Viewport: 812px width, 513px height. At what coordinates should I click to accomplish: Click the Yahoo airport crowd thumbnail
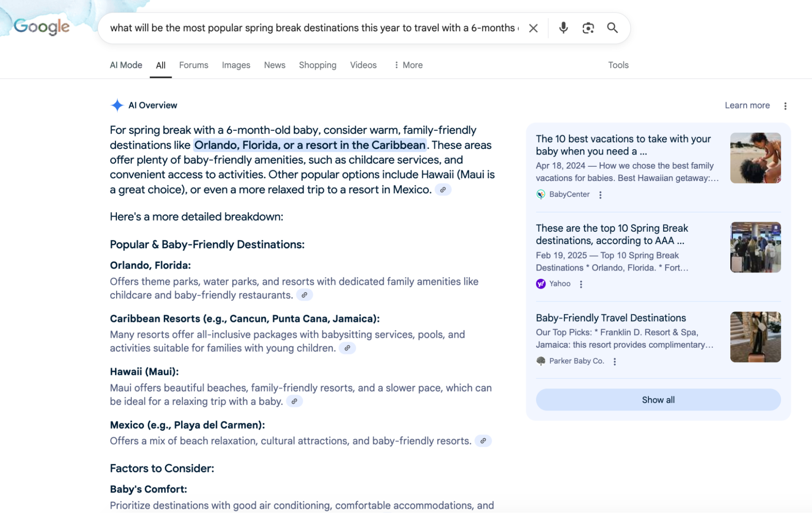pos(755,247)
